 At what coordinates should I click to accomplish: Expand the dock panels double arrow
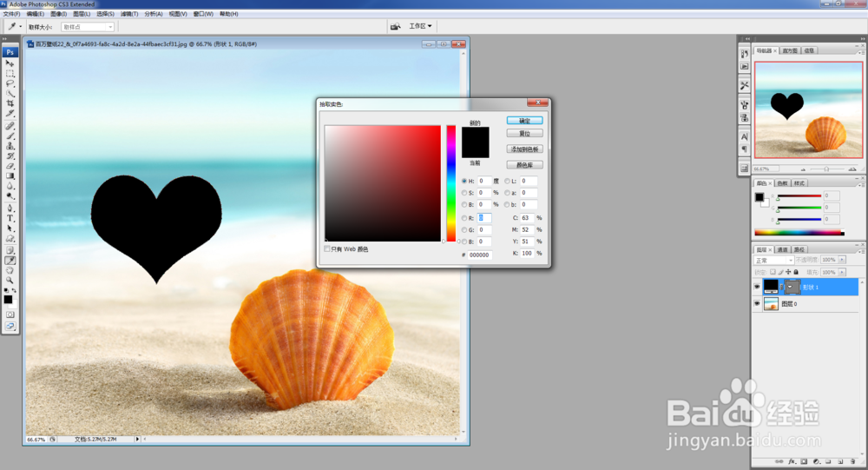click(x=747, y=39)
